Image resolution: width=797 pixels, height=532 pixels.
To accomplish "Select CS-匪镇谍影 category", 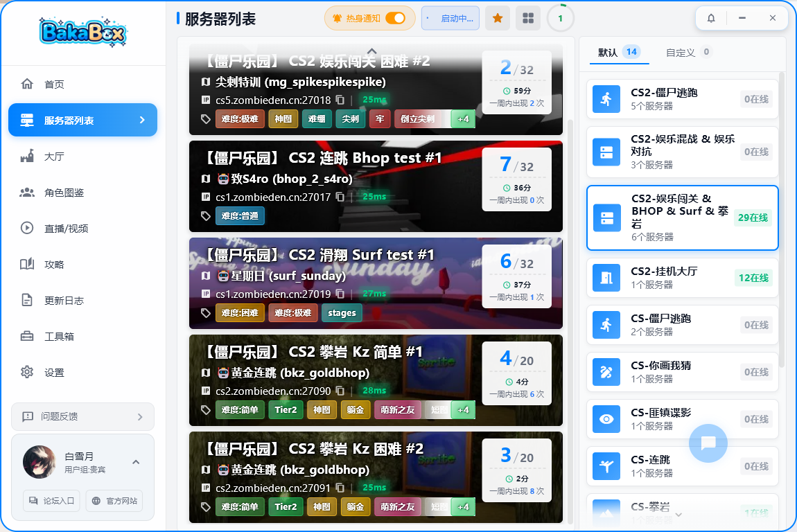I will tap(682, 419).
